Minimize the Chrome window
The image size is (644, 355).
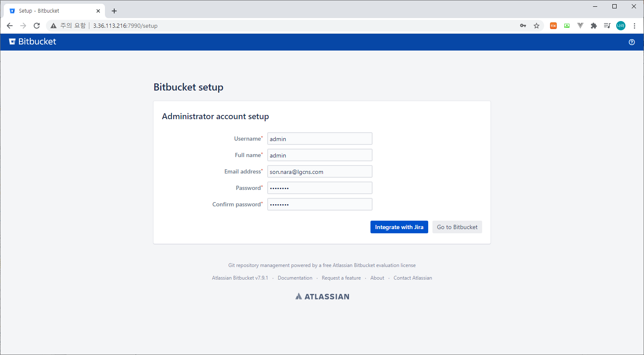coord(595,6)
